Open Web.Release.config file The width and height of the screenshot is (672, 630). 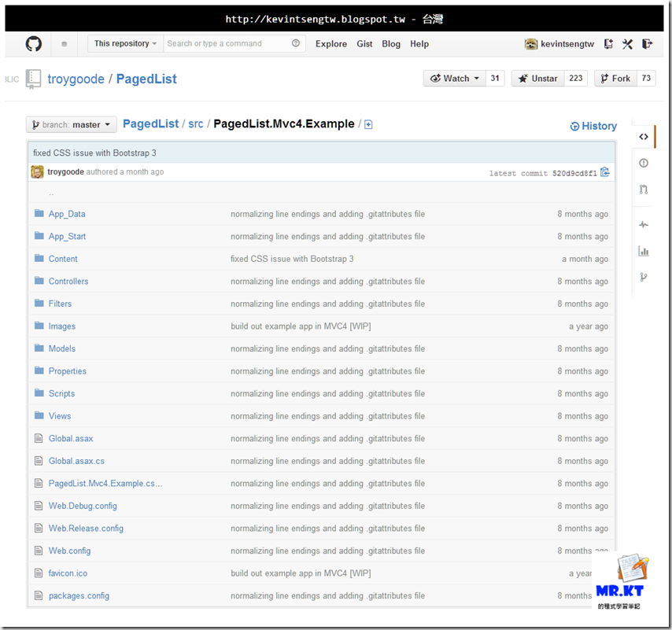coord(86,528)
